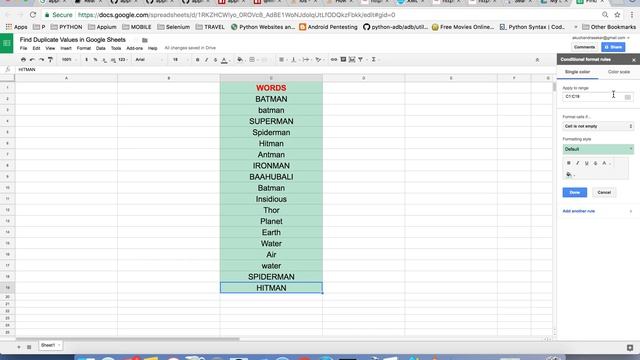The image size is (640, 360).
Task: Switch to the Single color tab
Action: [x=577, y=72]
